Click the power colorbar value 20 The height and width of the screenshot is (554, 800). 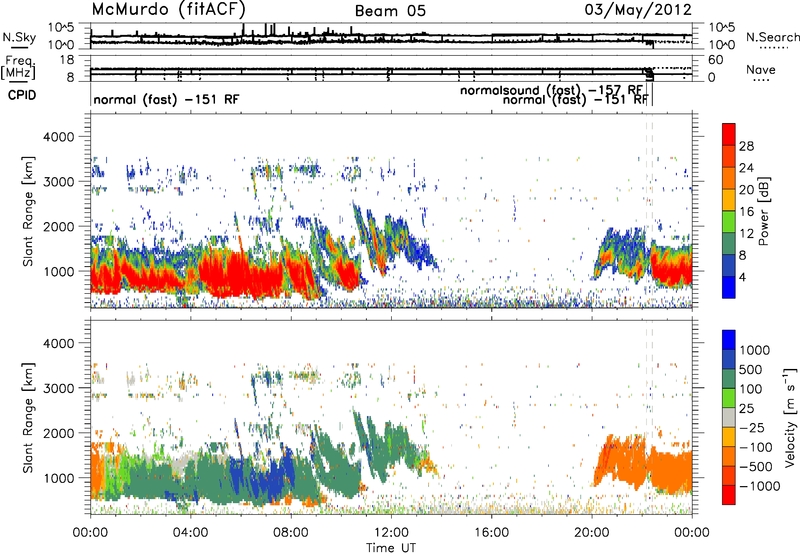pos(746,190)
